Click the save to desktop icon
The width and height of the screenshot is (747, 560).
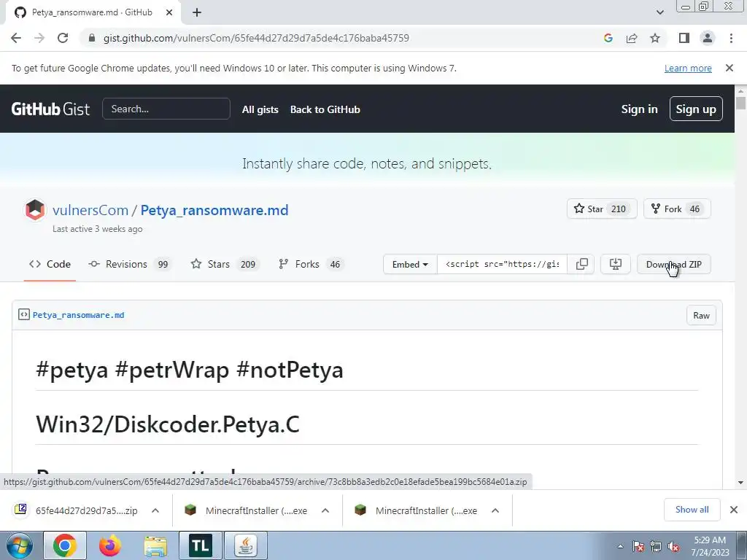616,264
